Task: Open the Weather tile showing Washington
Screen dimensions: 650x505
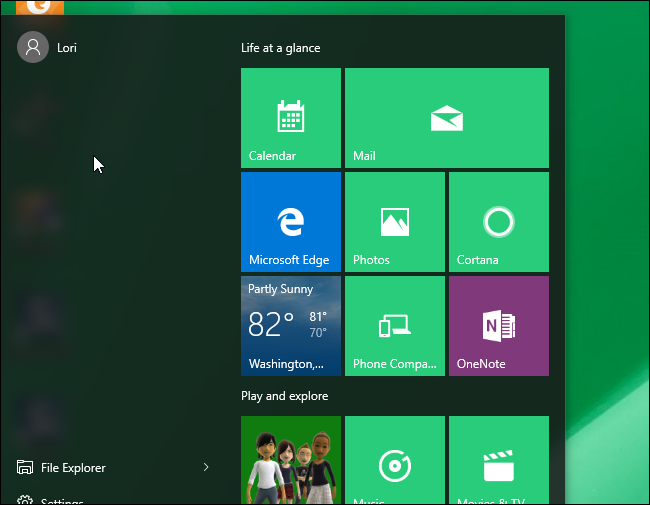Action: (x=291, y=326)
